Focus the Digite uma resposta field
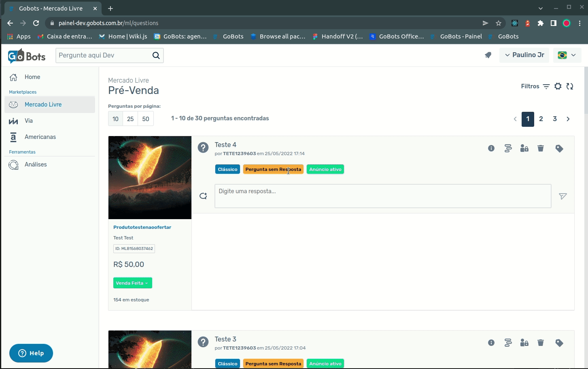 click(383, 196)
